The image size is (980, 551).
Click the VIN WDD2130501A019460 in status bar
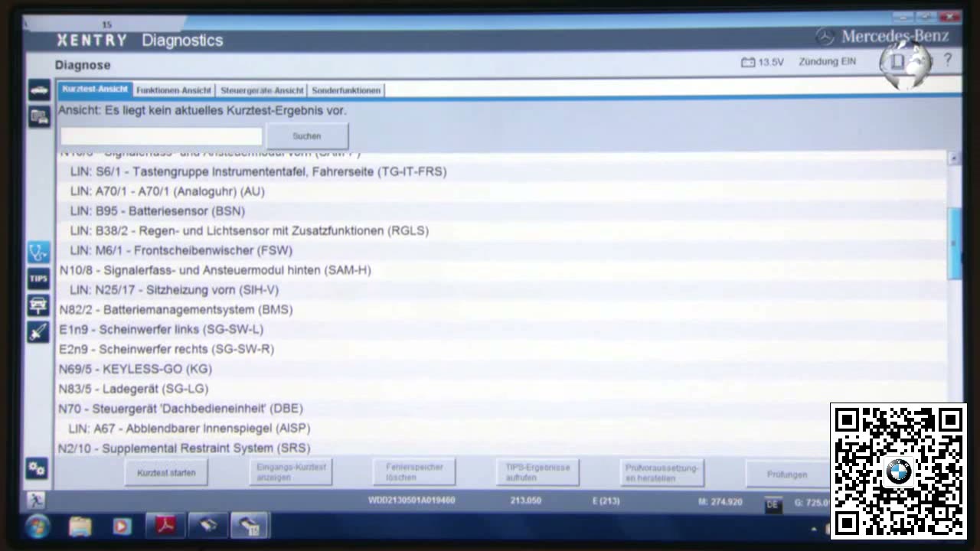point(411,500)
